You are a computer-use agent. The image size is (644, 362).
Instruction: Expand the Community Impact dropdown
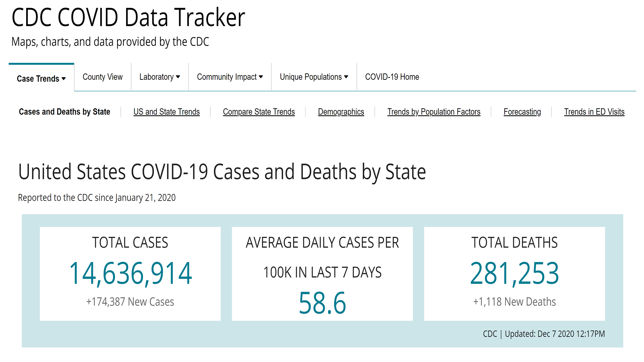(x=230, y=77)
